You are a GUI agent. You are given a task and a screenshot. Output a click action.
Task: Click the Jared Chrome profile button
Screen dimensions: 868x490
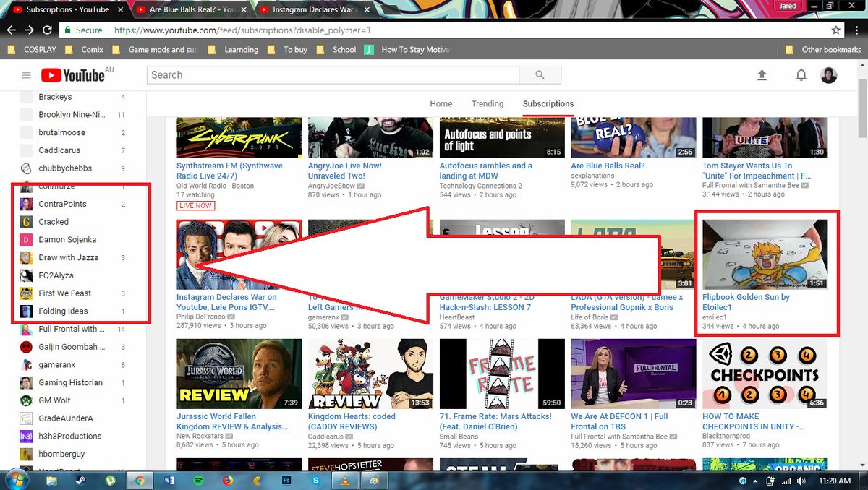[x=788, y=6]
